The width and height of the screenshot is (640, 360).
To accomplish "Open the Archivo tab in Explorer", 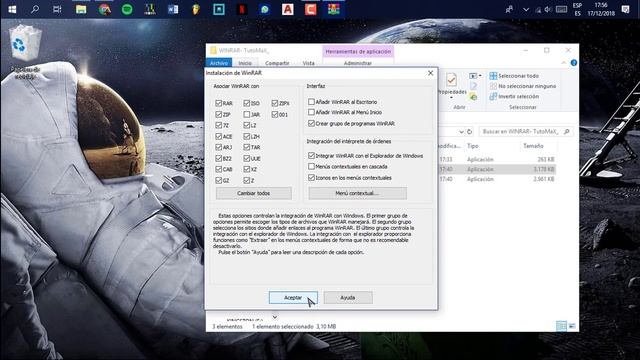I will coord(219,63).
